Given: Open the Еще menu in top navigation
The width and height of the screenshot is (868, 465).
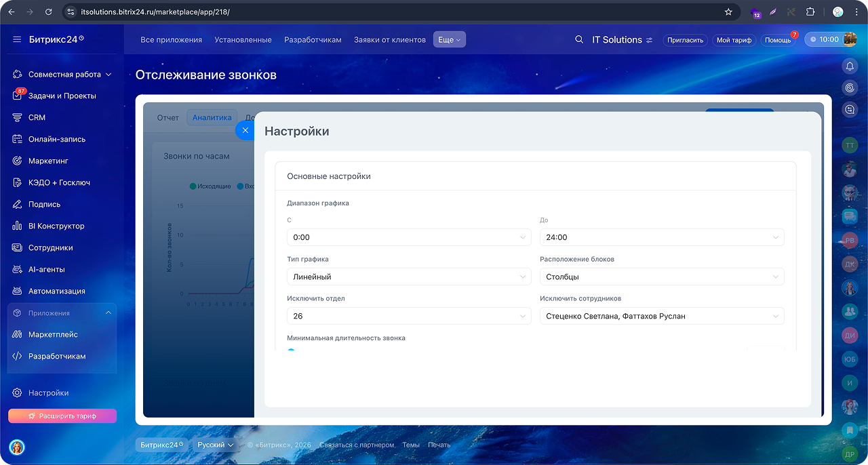Looking at the screenshot, I should point(449,40).
